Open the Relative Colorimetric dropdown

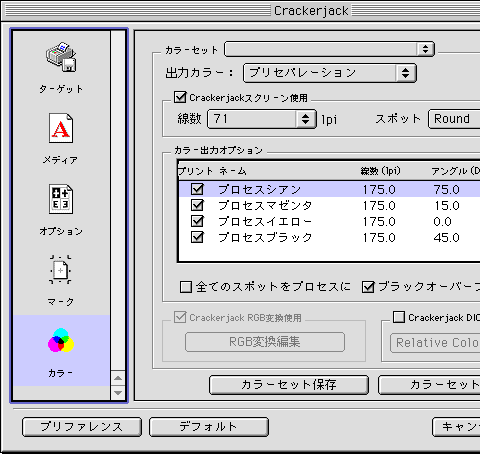(435, 343)
